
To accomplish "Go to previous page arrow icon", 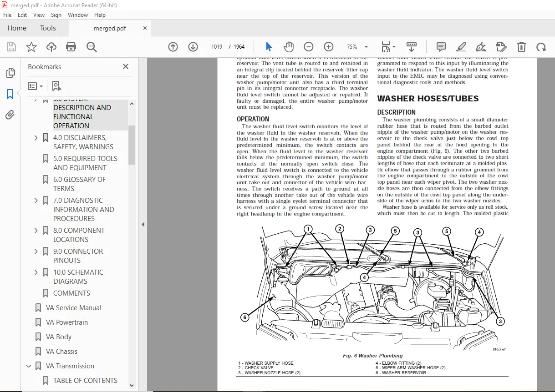I will (173, 47).
